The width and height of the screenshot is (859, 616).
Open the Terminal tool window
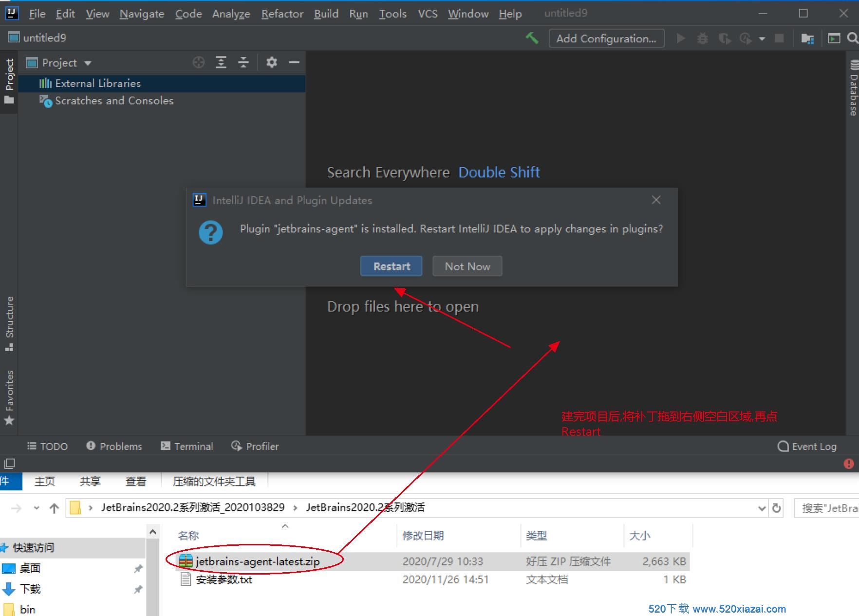tap(187, 446)
